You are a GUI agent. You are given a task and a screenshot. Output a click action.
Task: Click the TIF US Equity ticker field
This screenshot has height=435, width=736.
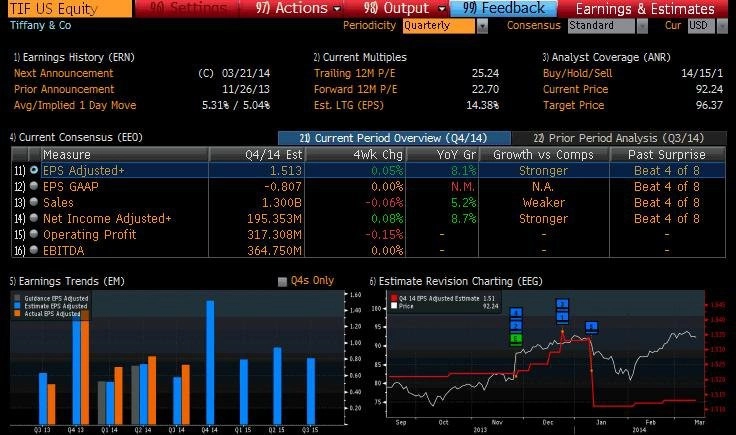70,8
